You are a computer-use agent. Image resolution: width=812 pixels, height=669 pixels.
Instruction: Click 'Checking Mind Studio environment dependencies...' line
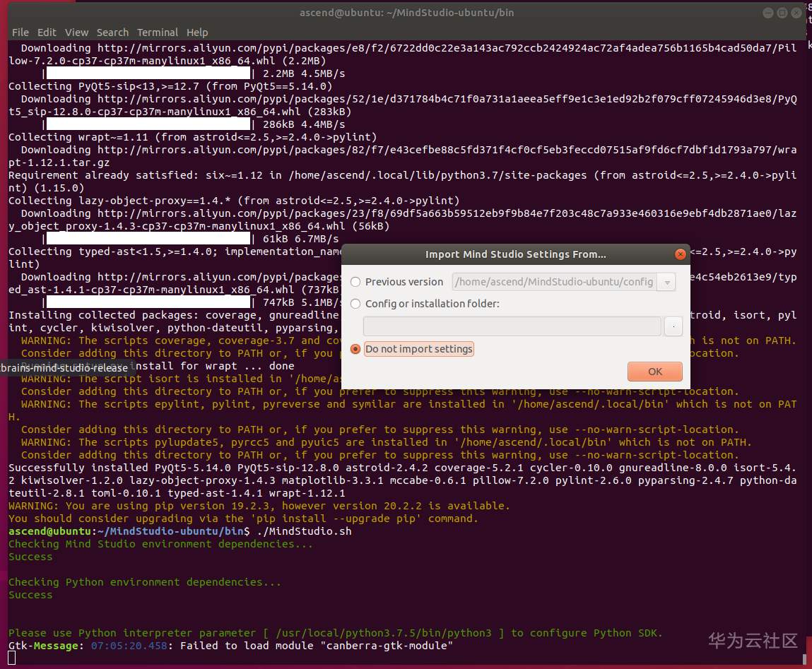pyautogui.click(x=160, y=544)
